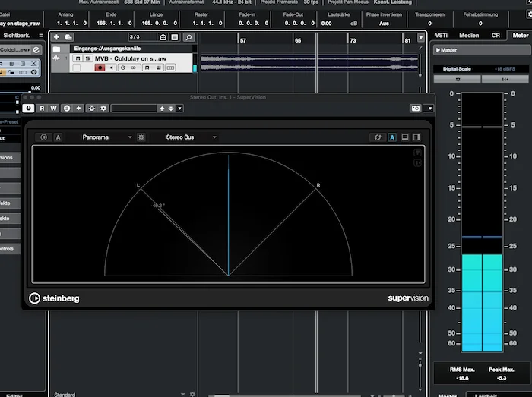532x397 pixels.
Task: Click side-chain routing icon in plugin header
Action: (92, 108)
